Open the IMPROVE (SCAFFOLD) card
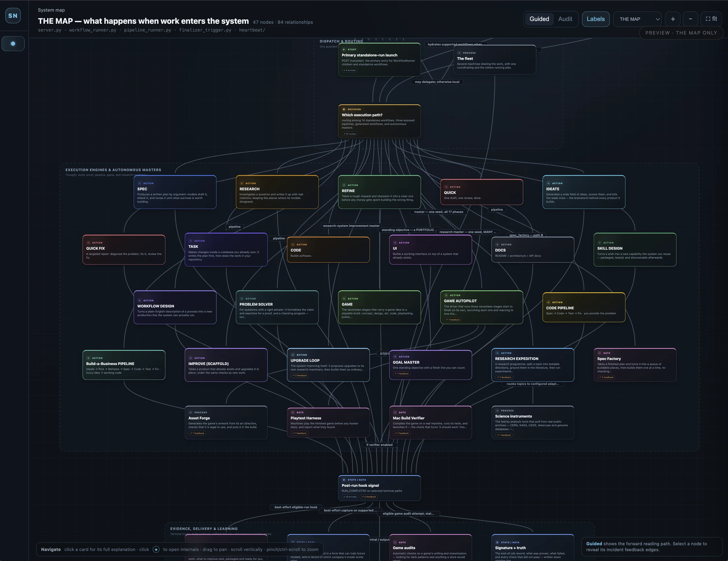The image size is (728, 561). pyautogui.click(x=226, y=365)
